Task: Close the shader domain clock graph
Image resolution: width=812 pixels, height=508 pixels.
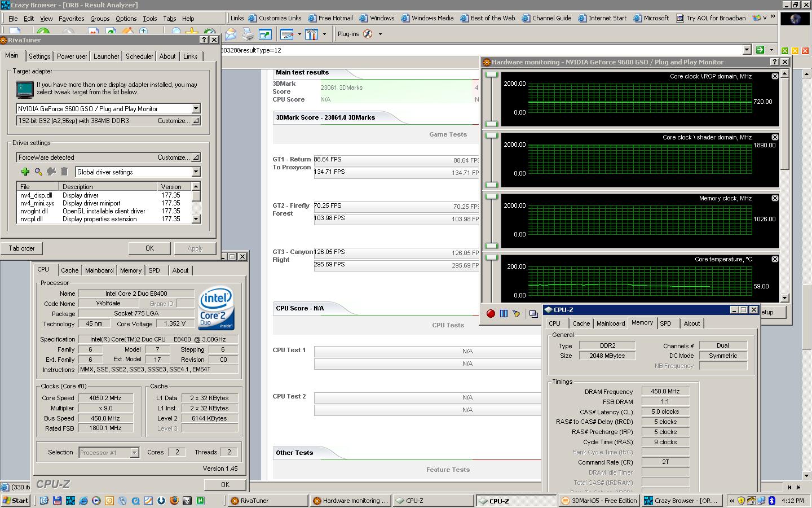Action: 775,137
